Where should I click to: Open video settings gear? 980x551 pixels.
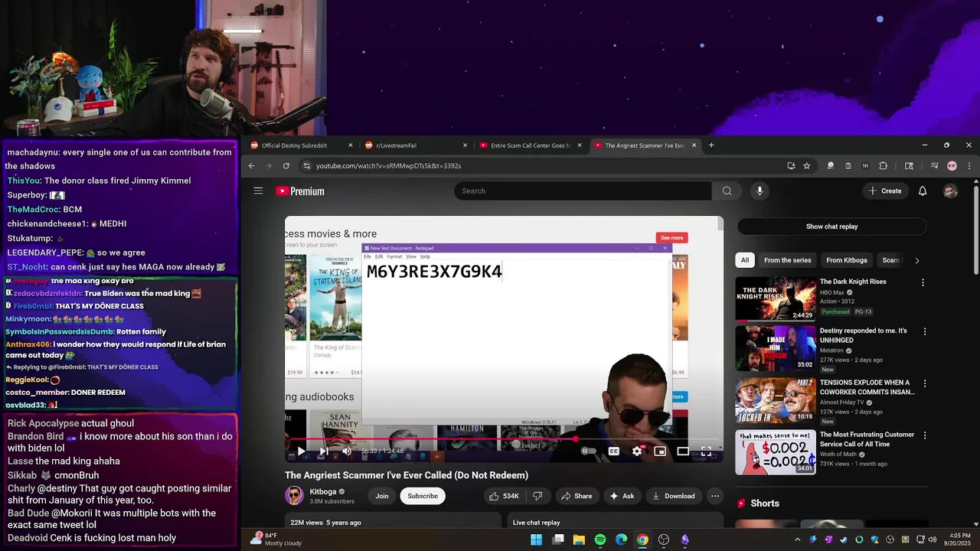coord(636,451)
